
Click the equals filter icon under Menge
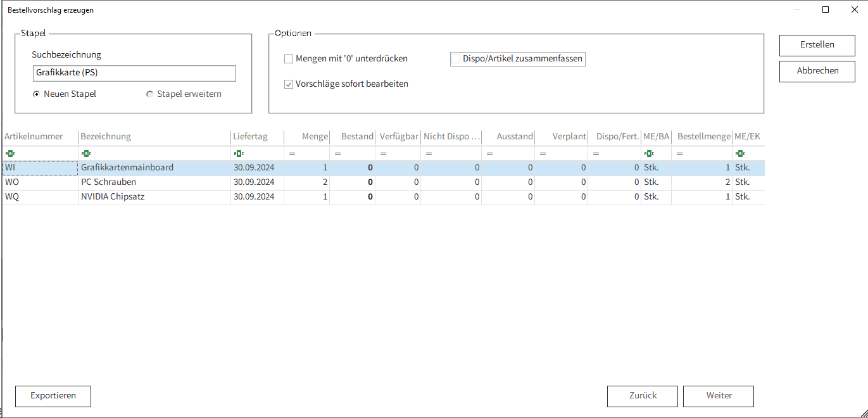tap(292, 153)
